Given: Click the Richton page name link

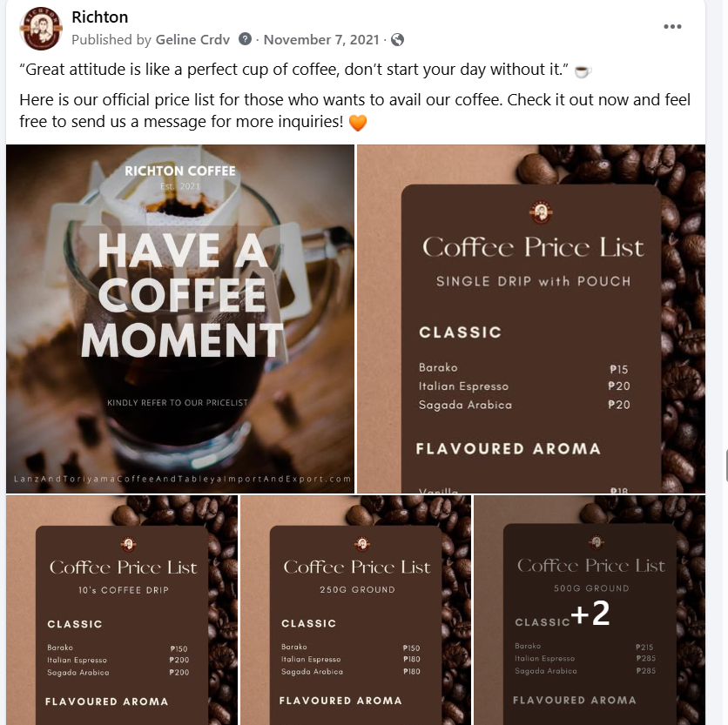Looking at the screenshot, I should coord(99,17).
